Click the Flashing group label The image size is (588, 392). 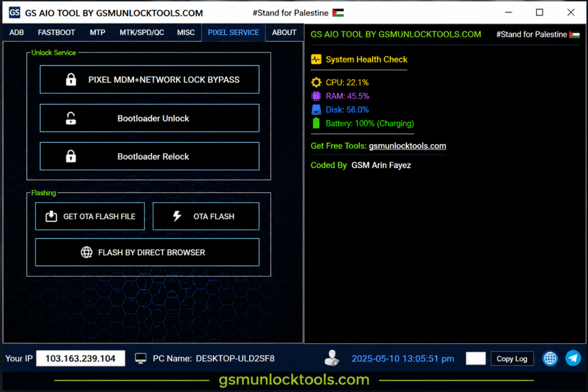pos(44,193)
